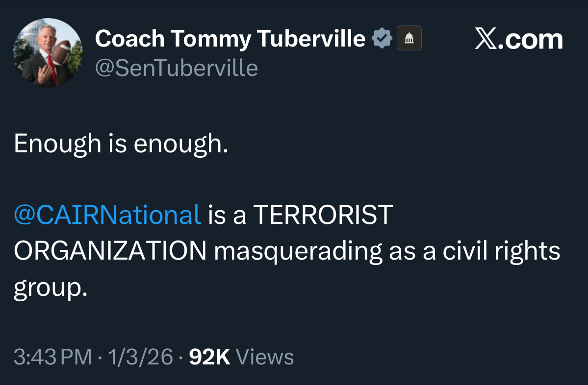The height and width of the screenshot is (385, 588).
Task: Click the X.com logo
Action: click(518, 39)
